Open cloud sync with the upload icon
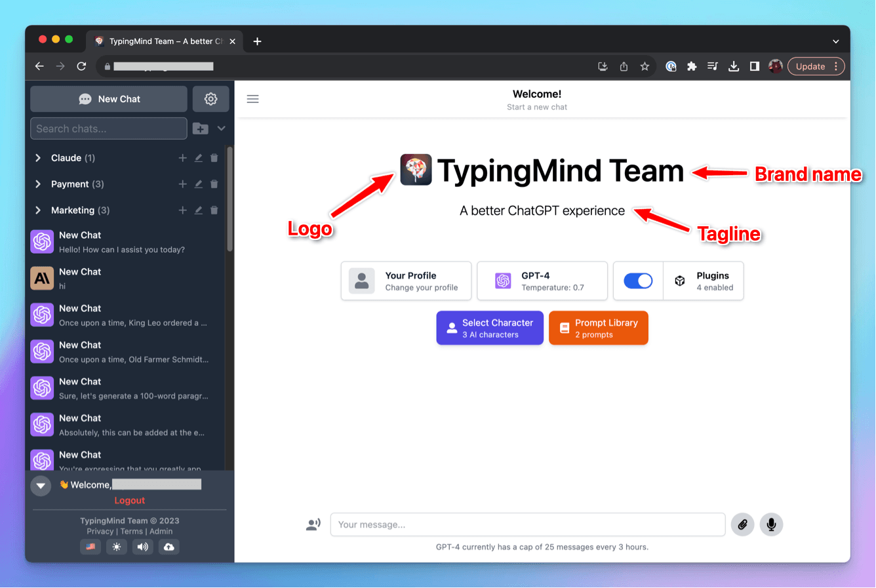Image resolution: width=876 pixels, height=588 pixels. point(169,547)
